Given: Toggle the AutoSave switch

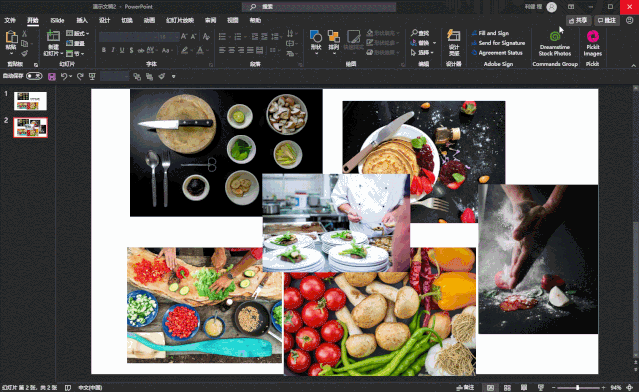Looking at the screenshot, I should click(34, 76).
